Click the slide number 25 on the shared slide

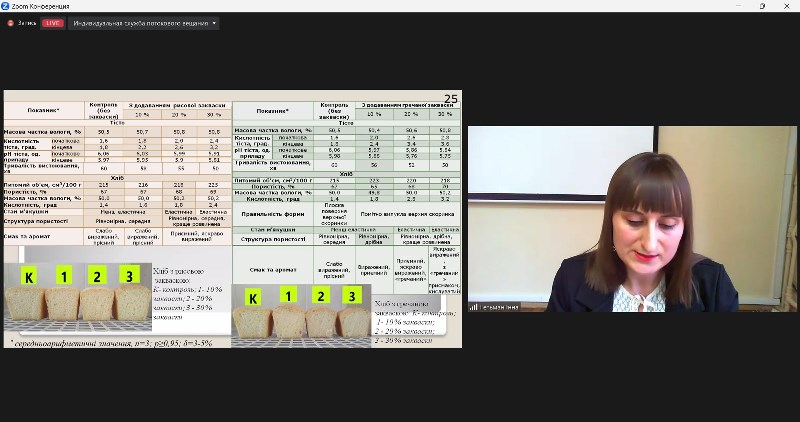click(451, 98)
